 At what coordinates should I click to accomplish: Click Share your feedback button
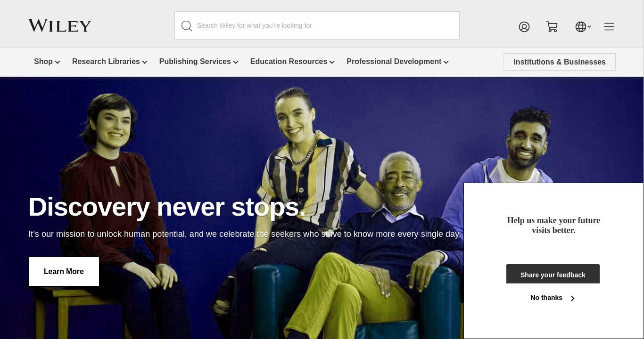(553, 274)
